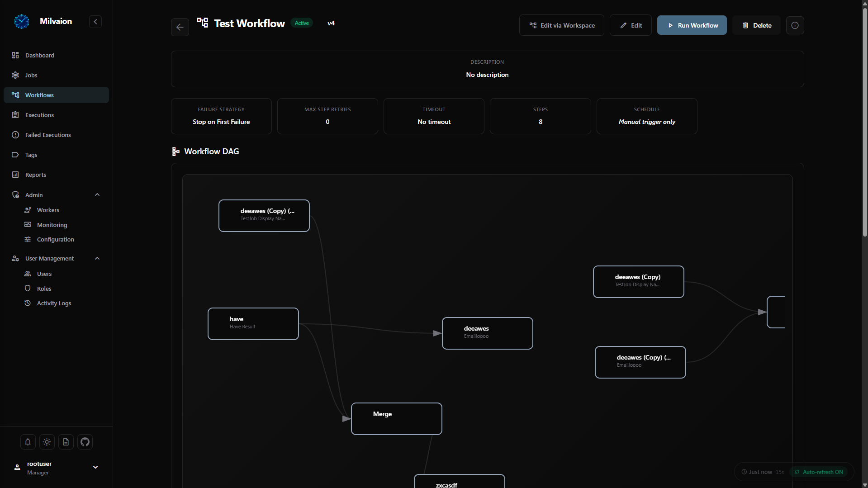Open Activity Logs
The height and width of the screenshot is (488, 868).
pos(54,303)
